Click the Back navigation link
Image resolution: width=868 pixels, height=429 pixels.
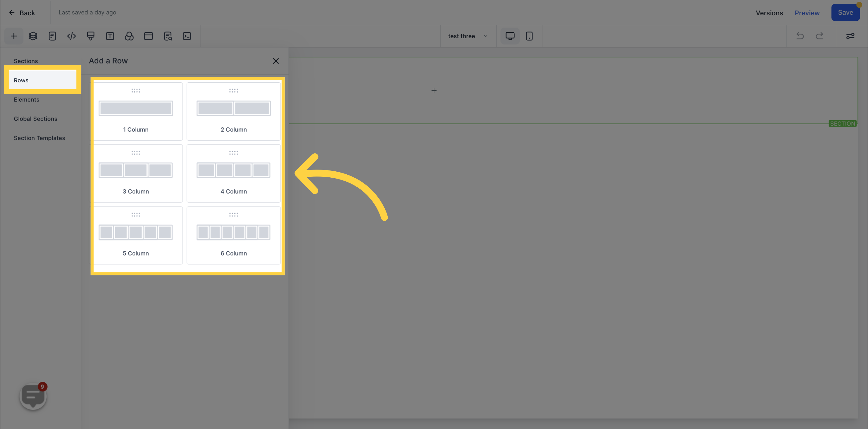pyautogui.click(x=22, y=12)
